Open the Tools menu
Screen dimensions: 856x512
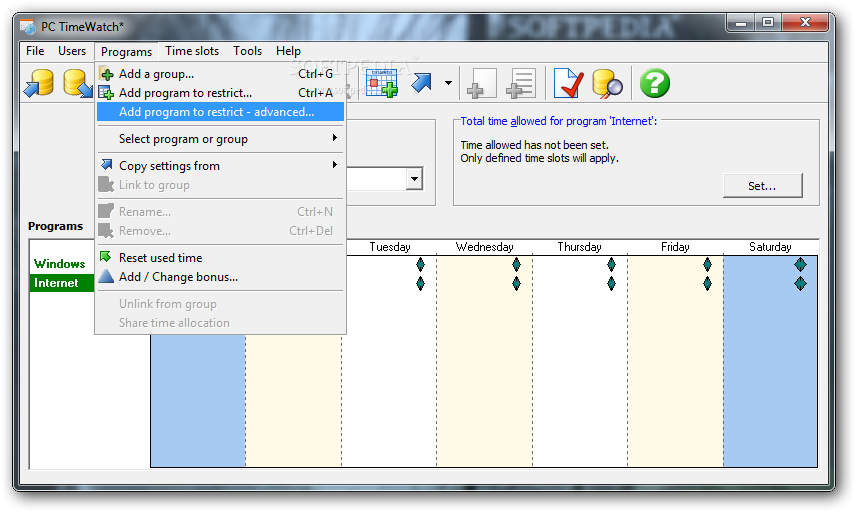[247, 51]
